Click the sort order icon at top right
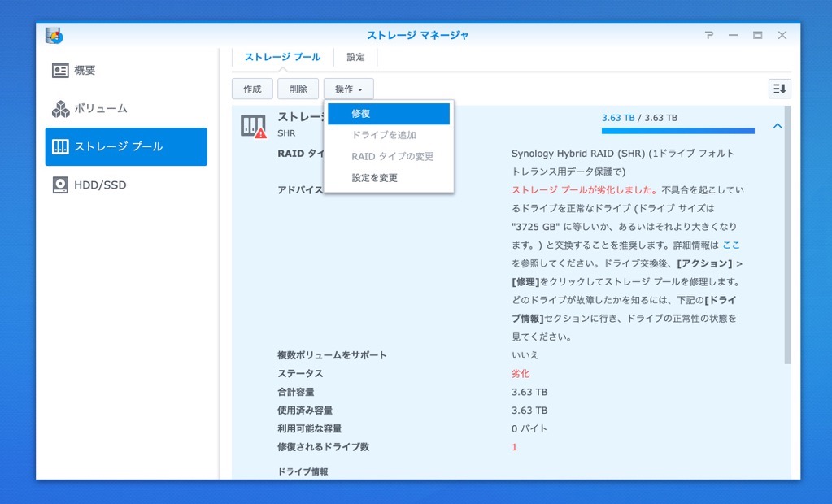 coord(779,89)
